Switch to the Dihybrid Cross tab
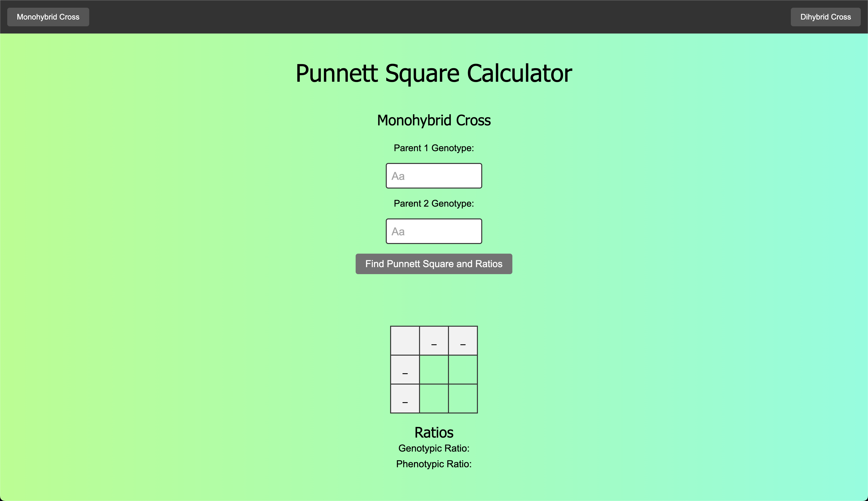This screenshot has height=501, width=868. [x=825, y=17]
